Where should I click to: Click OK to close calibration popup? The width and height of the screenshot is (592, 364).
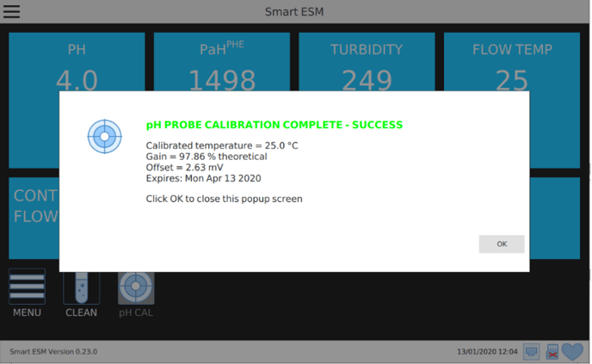pos(502,244)
